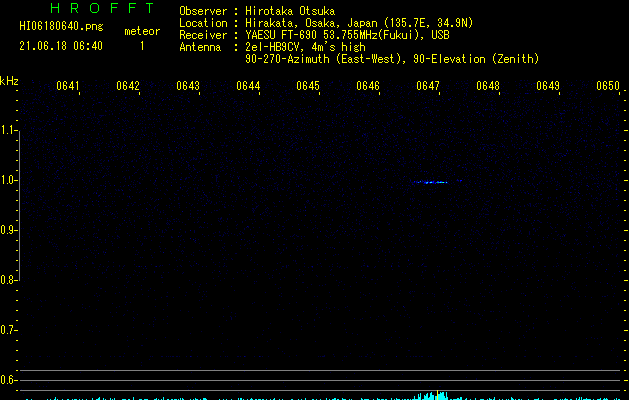This screenshot has width=629, height=400.
Task: Click the meteor count label
Action: click(142, 31)
